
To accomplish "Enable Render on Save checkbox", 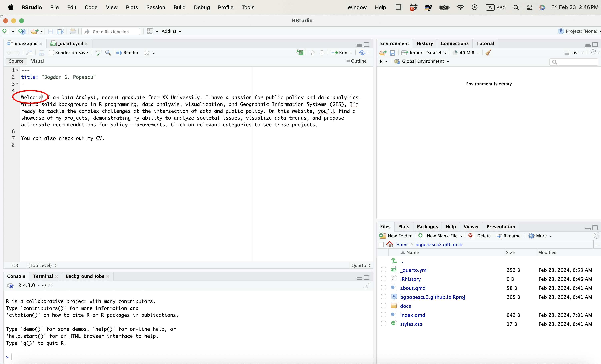I will pos(51,53).
